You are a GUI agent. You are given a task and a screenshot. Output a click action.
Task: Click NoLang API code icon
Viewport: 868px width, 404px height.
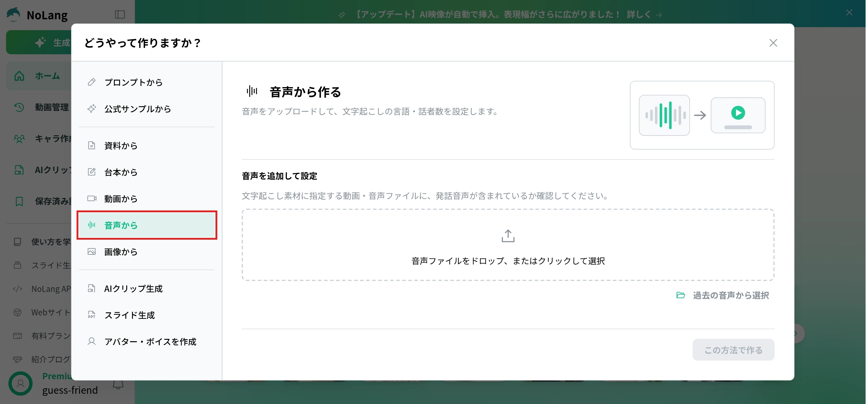[x=17, y=289]
